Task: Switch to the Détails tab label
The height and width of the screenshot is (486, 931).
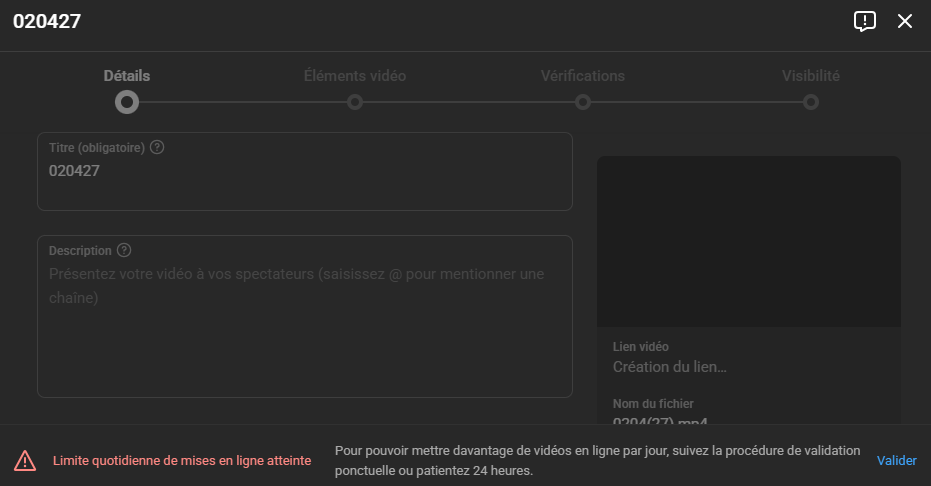Action: point(127,76)
